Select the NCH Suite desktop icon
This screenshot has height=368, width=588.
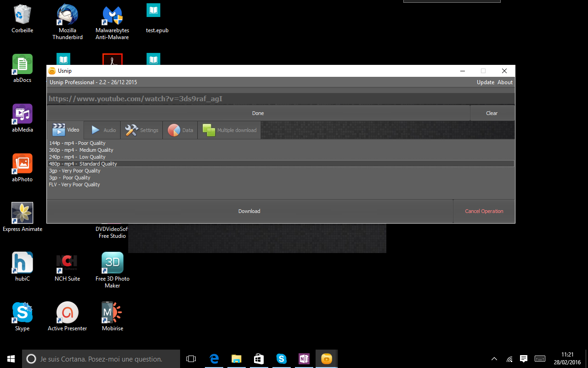[68, 267]
